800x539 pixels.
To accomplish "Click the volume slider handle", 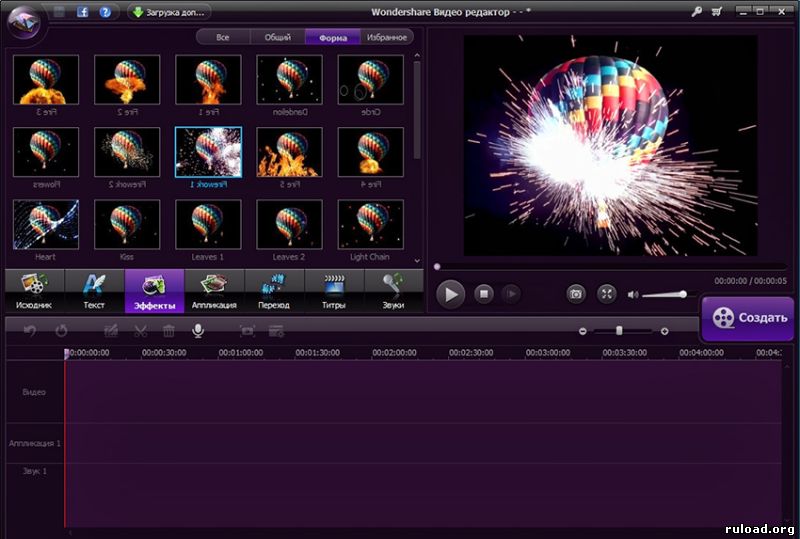I will click(683, 294).
